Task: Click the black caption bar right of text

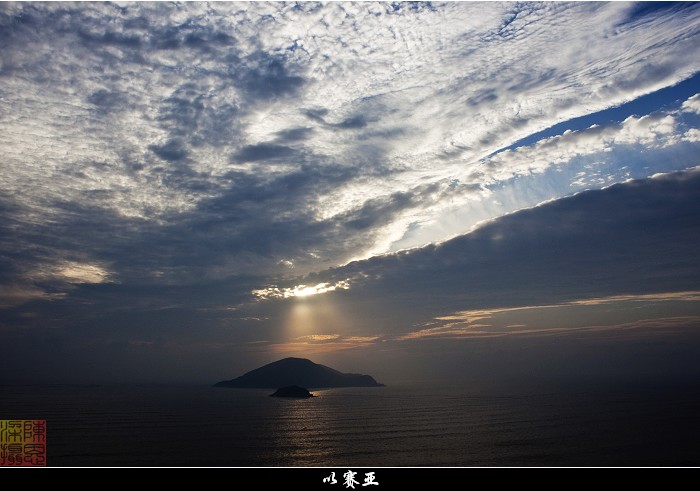Action: click(x=550, y=479)
